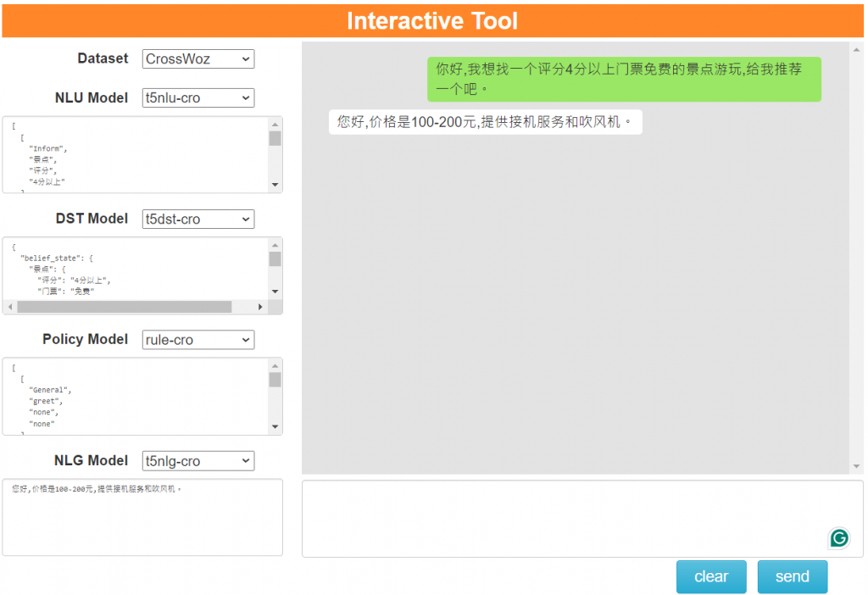Click "Inform" in the NLU output
This screenshot has width=868, height=595.
(47, 148)
